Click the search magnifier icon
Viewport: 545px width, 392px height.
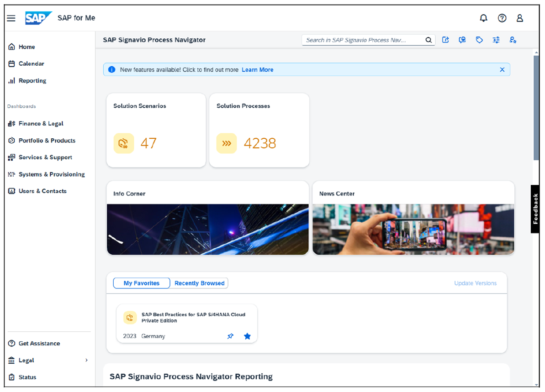429,40
